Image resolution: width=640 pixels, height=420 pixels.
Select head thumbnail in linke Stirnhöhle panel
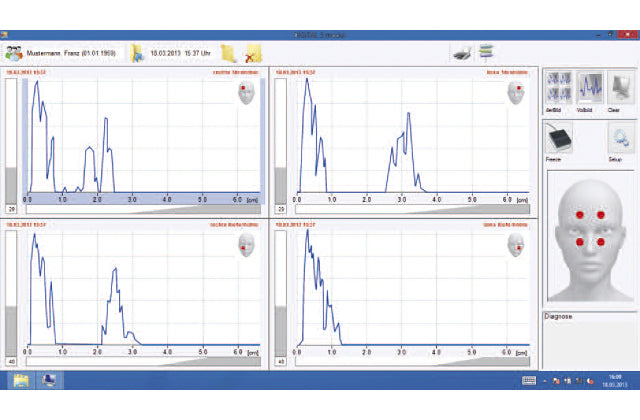(516, 93)
